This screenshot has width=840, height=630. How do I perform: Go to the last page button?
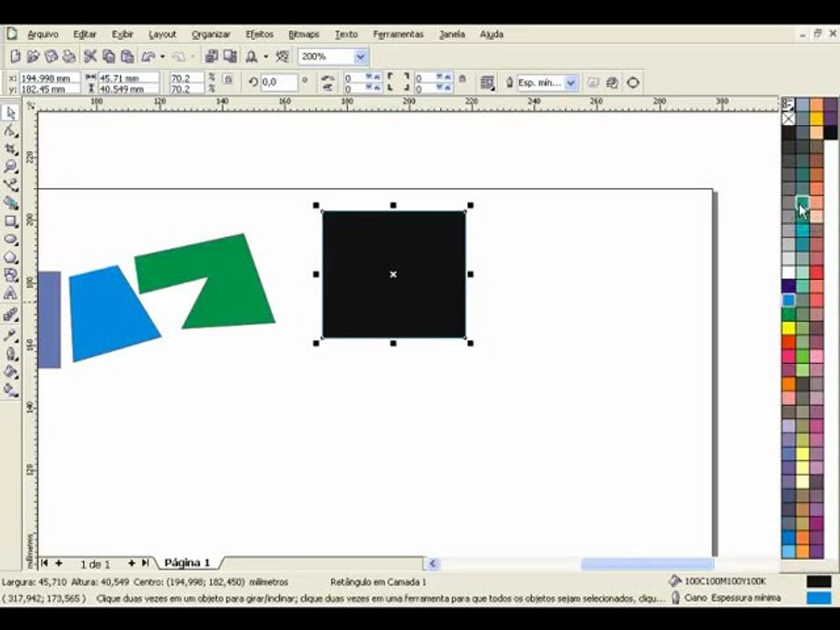tap(144, 563)
